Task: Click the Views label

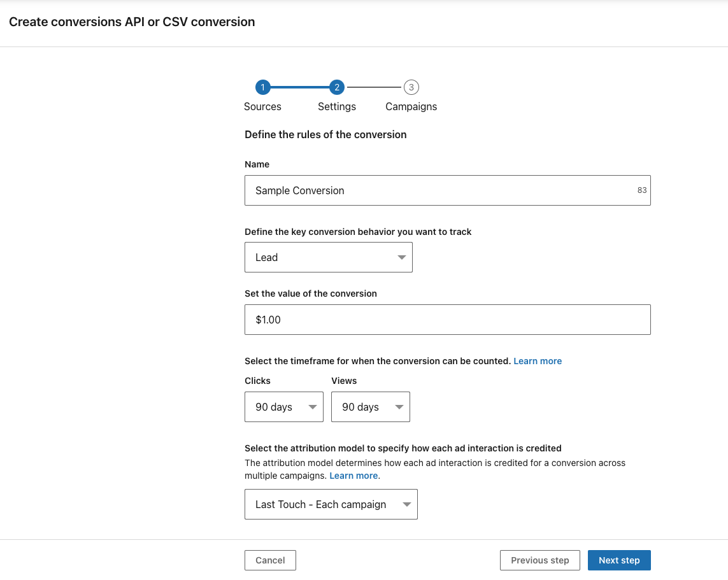Action: (344, 381)
